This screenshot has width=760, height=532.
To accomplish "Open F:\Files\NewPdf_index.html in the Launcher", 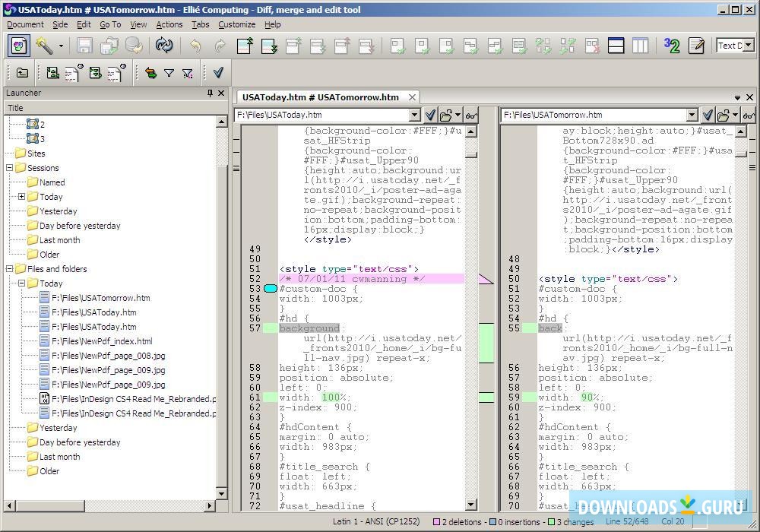I will 101,341.
